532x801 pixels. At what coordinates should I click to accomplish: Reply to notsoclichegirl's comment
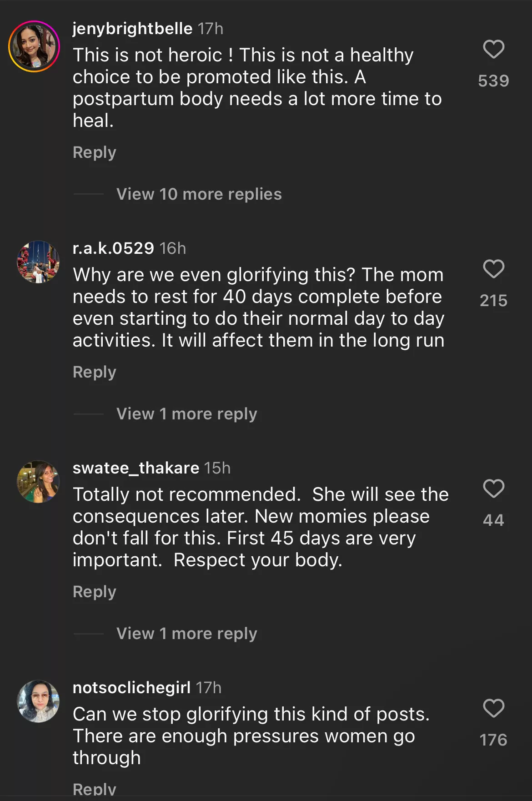coord(95,790)
